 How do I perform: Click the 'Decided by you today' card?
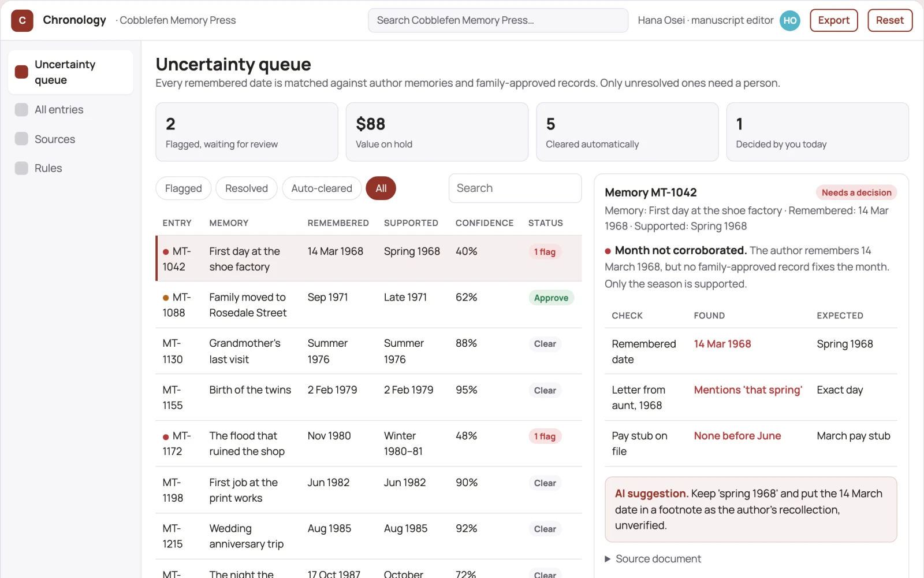(x=817, y=132)
